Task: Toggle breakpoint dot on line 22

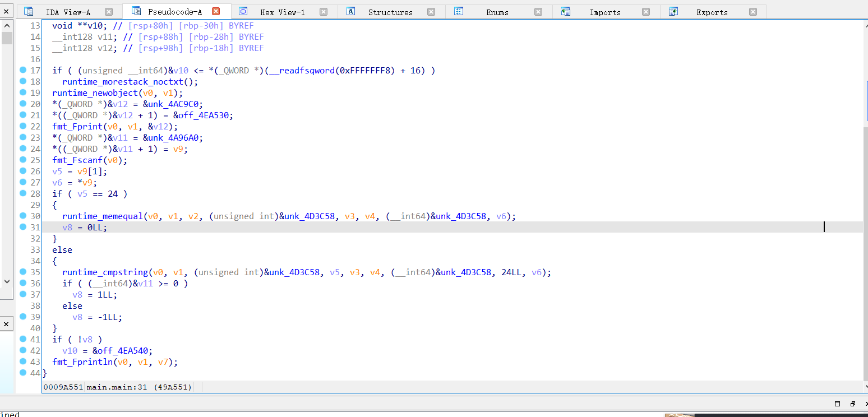Action: pyautogui.click(x=22, y=126)
